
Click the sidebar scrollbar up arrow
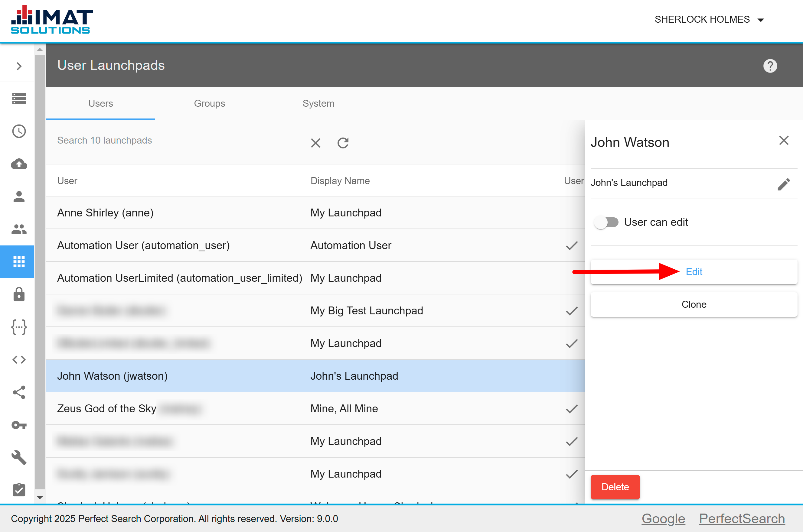(x=40, y=50)
